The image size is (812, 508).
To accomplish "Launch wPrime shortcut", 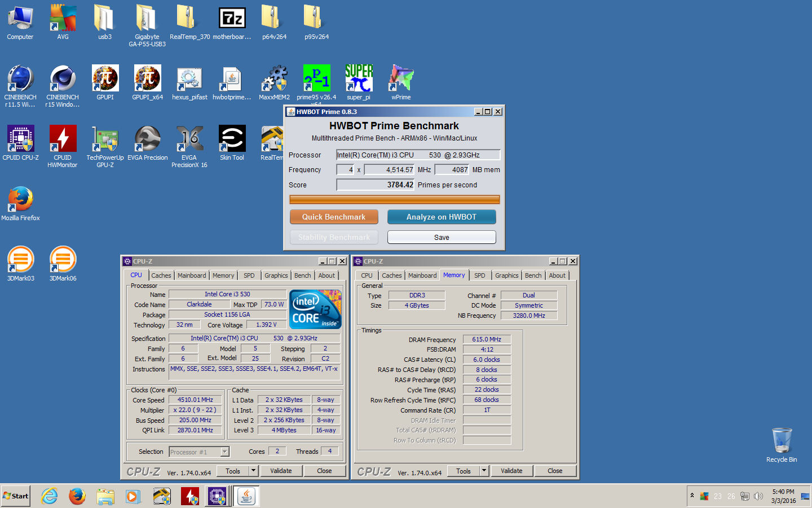I will [x=401, y=83].
